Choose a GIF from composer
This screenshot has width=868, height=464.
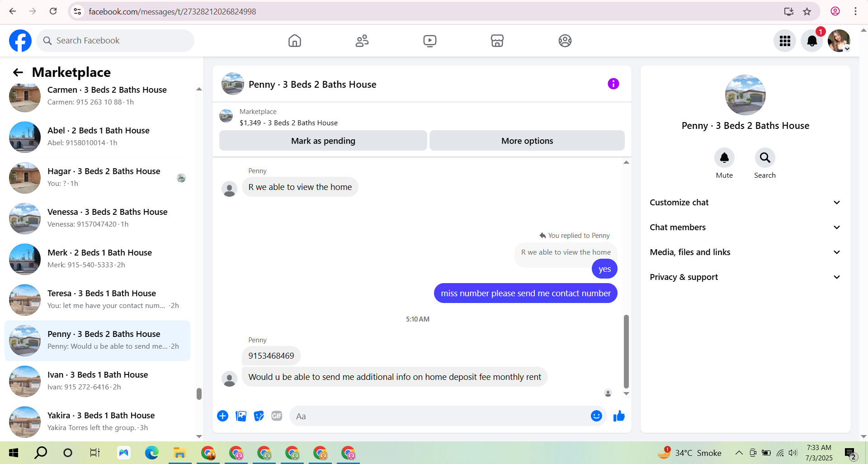tap(277, 416)
